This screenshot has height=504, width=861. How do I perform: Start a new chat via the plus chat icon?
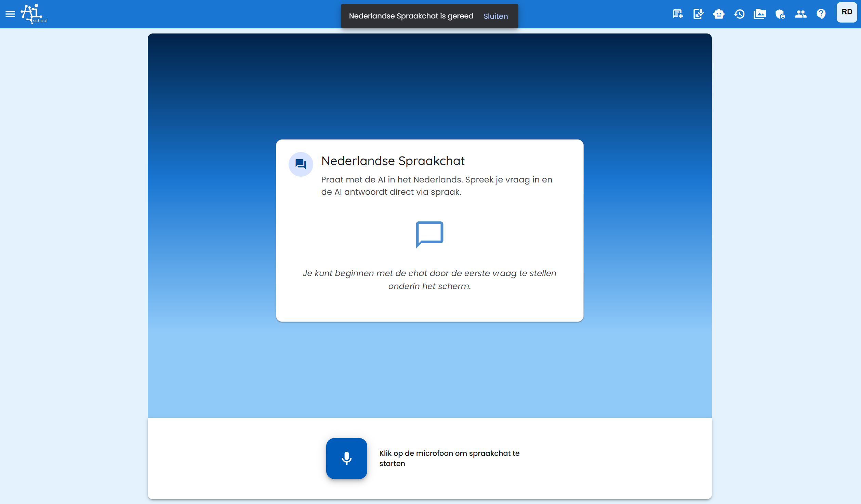677,14
